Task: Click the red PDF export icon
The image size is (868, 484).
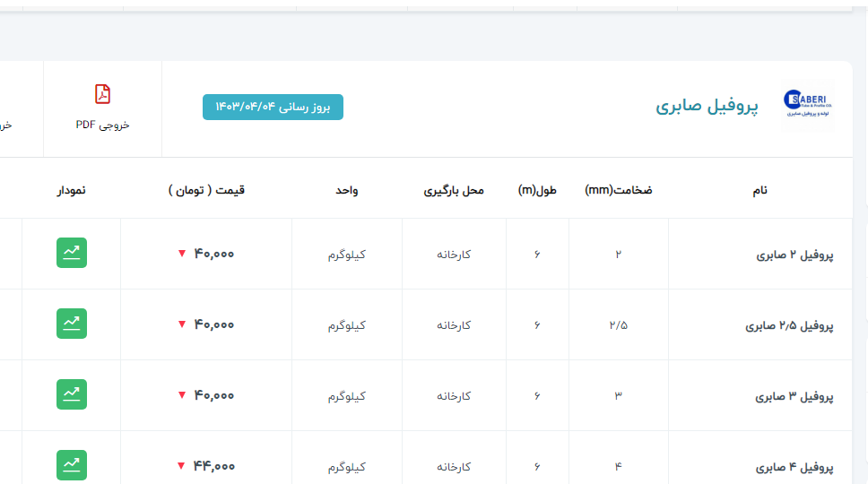Action: point(103,94)
